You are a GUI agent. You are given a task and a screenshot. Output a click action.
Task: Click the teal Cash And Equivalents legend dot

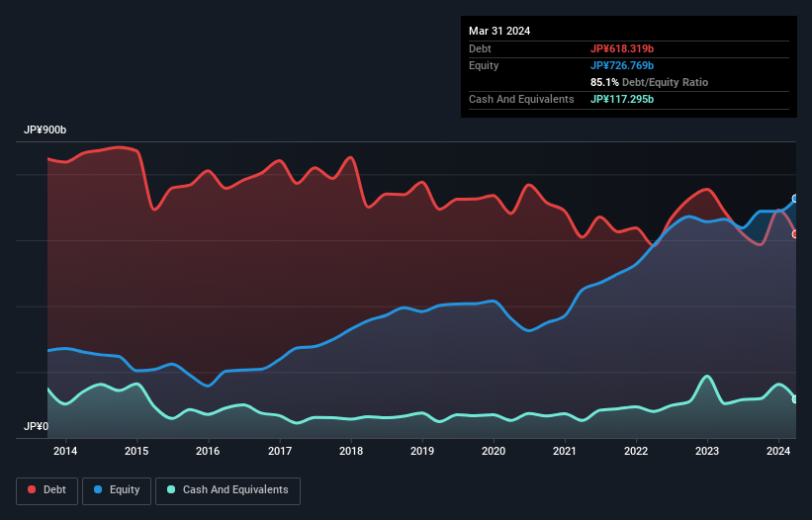tap(171, 489)
